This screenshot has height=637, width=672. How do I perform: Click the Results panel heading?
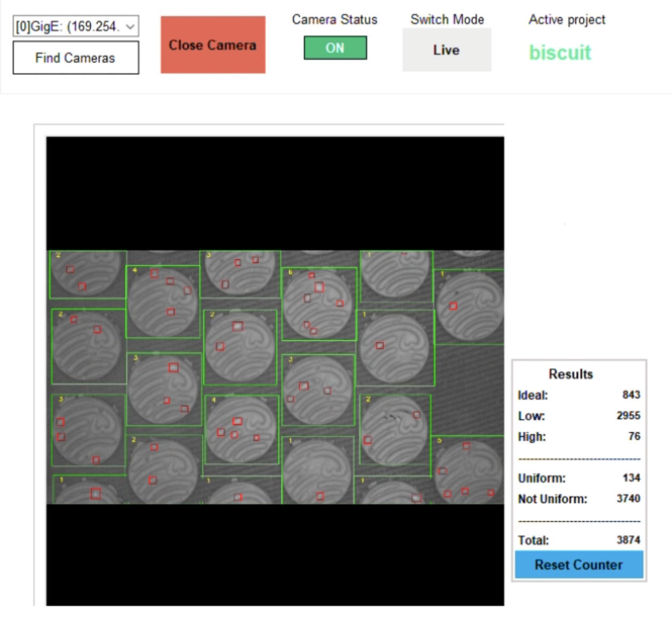tap(571, 374)
